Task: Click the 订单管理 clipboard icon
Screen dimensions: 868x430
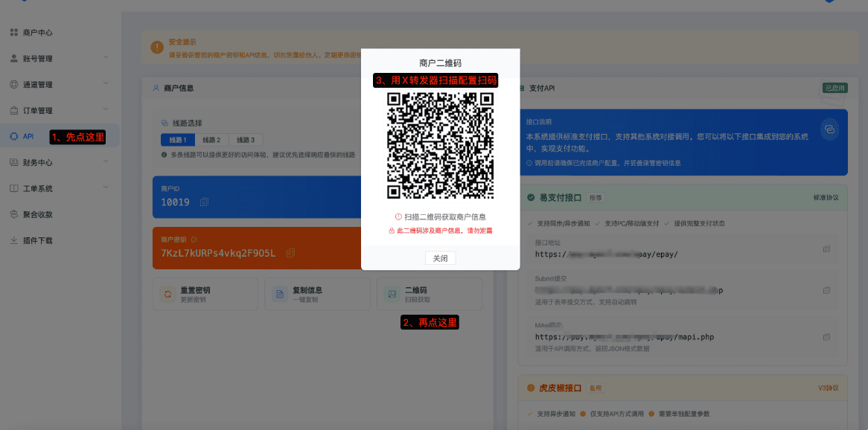Action: coord(14,110)
